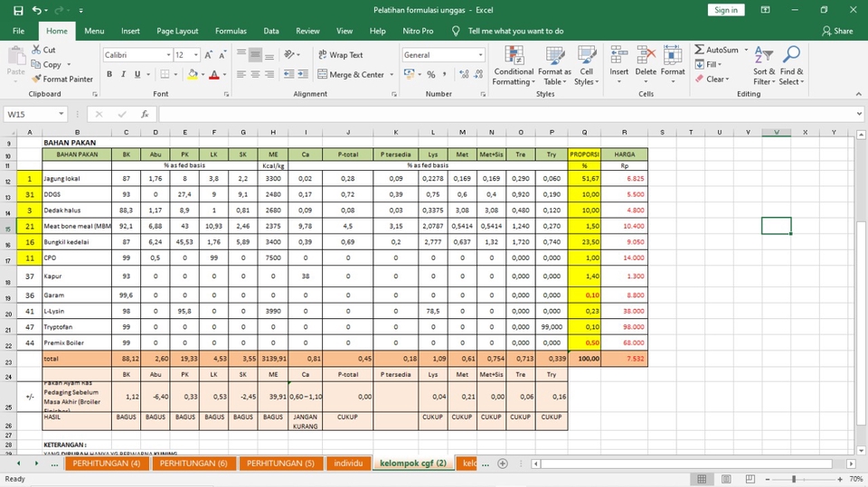
Task: Toggle Italic formatting
Action: click(124, 75)
